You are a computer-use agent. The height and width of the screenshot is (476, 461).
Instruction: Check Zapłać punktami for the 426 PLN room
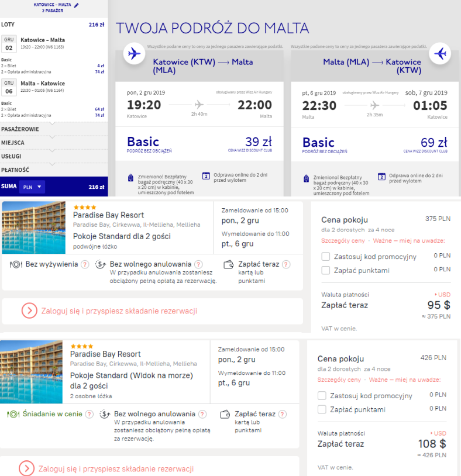click(322, 409)
